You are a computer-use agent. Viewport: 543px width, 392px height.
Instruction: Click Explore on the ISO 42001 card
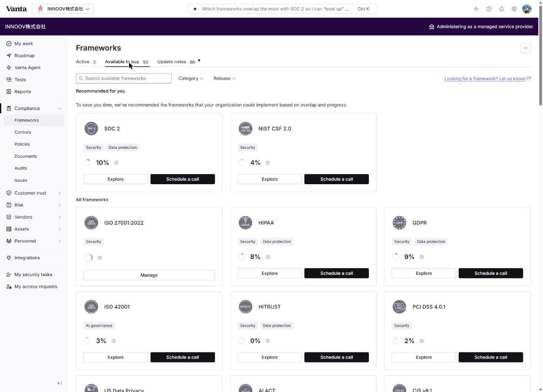point(116,357)
